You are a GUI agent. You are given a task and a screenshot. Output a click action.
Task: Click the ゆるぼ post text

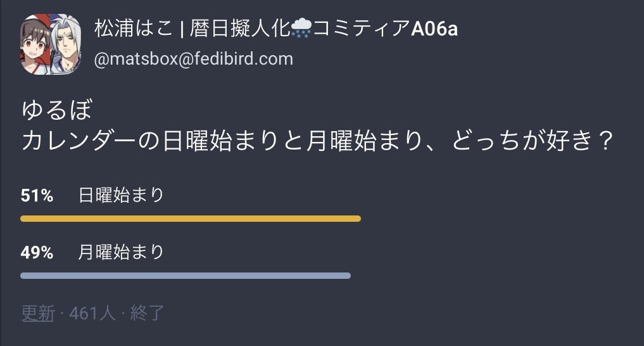pos(57,110)
